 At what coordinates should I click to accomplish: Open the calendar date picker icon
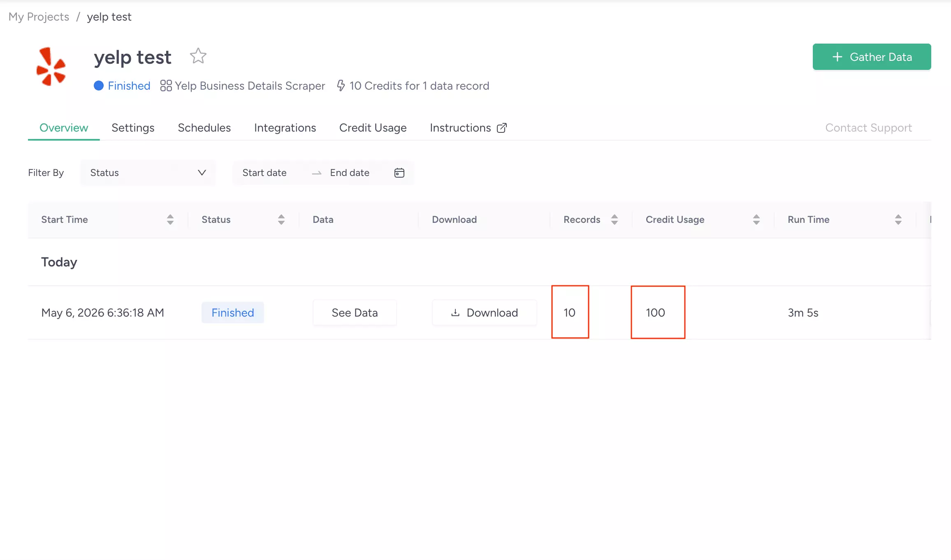[399, 173]
